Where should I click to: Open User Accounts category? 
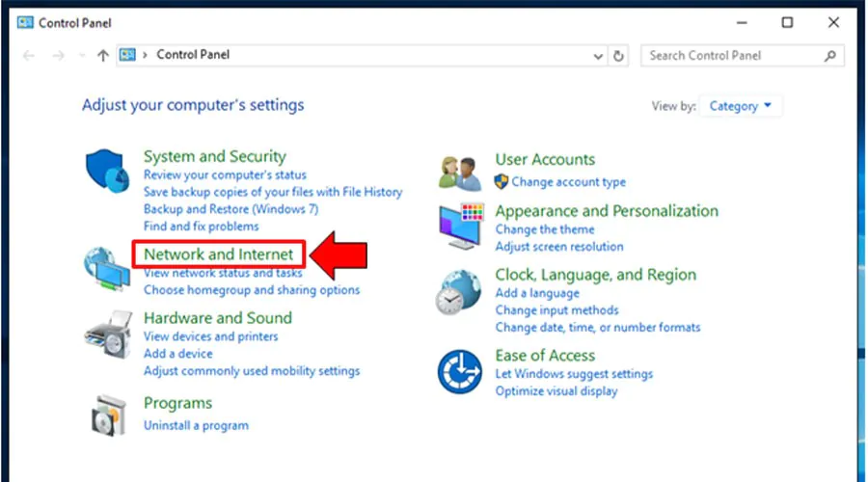(545, 159)
